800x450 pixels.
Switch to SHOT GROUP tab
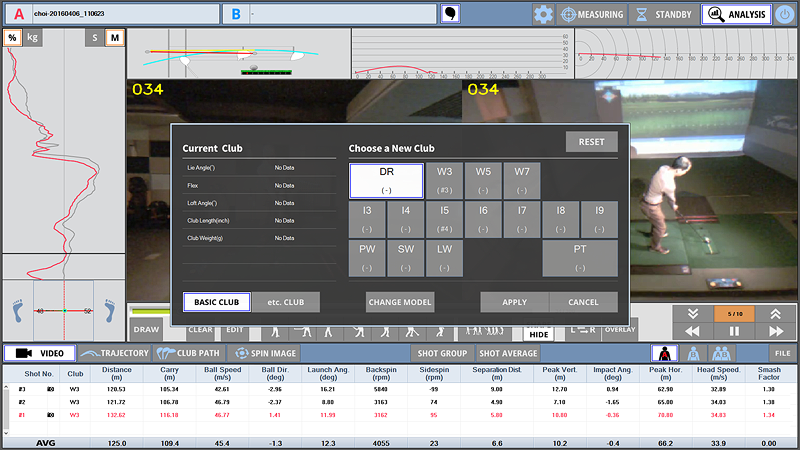(x=442, y=353)
